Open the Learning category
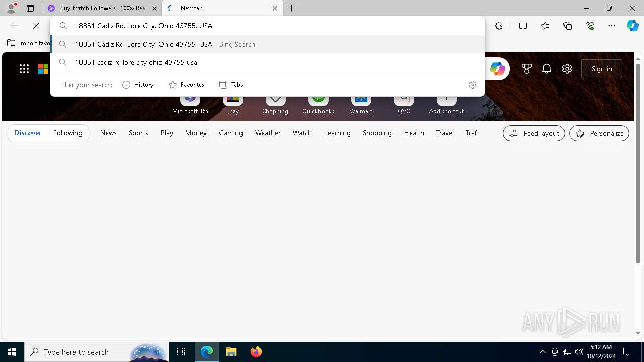Image resolution: width=644 pixels, height=362 pixels. [337, 133]
